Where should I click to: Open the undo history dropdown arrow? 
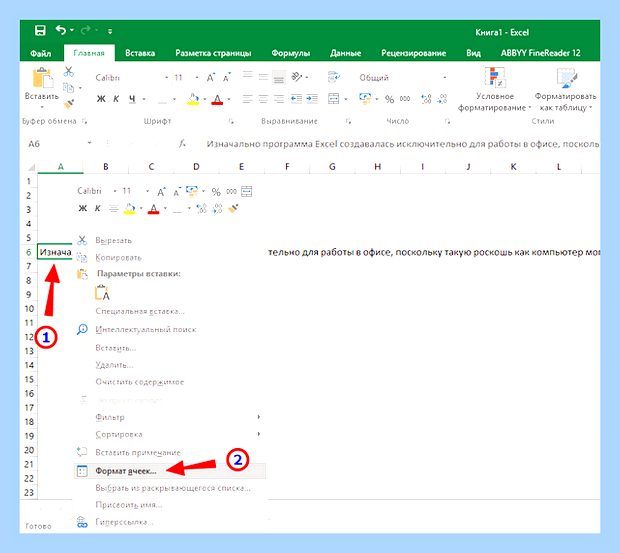click(x=72, y=30)
